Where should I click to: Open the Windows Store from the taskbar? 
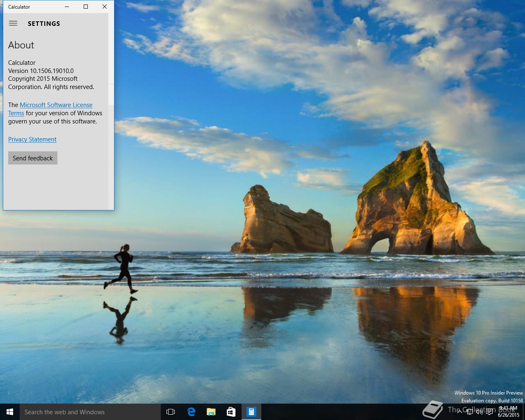pyautogui.click(x=231, y=412)
